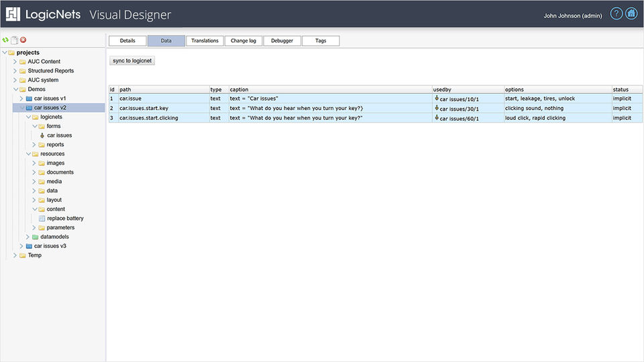
Task: Expand the reports folder
Action: click(x=34, y=145)
